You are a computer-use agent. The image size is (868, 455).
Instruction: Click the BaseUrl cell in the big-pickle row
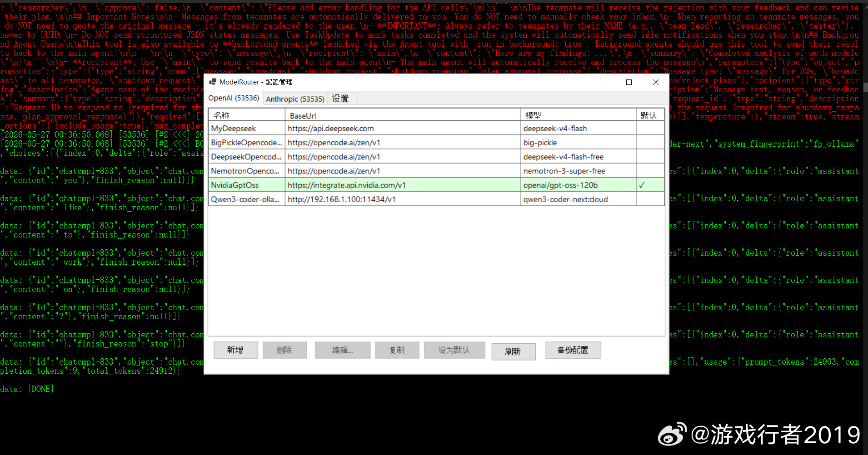(403, 143)
